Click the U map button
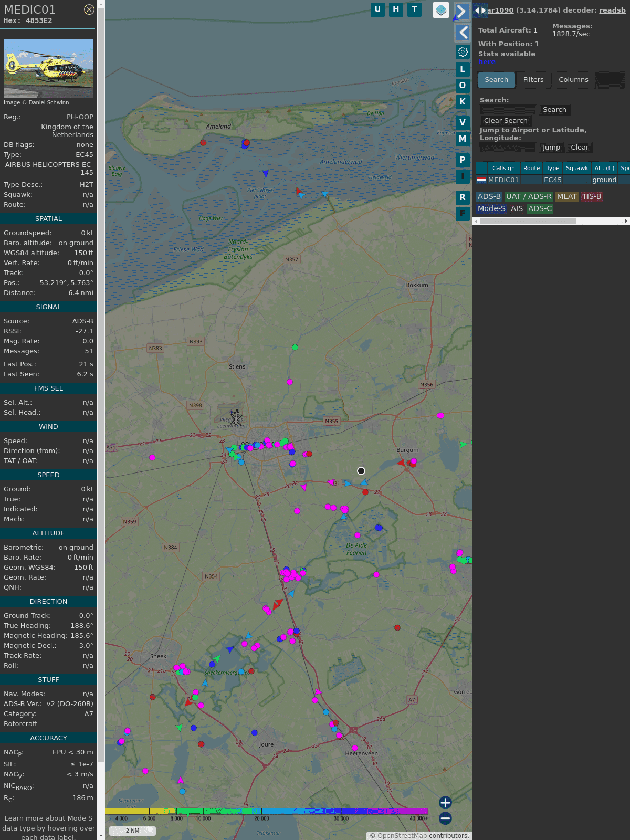Viewport: 630px width, 840px height. click(x=377, y=9)
